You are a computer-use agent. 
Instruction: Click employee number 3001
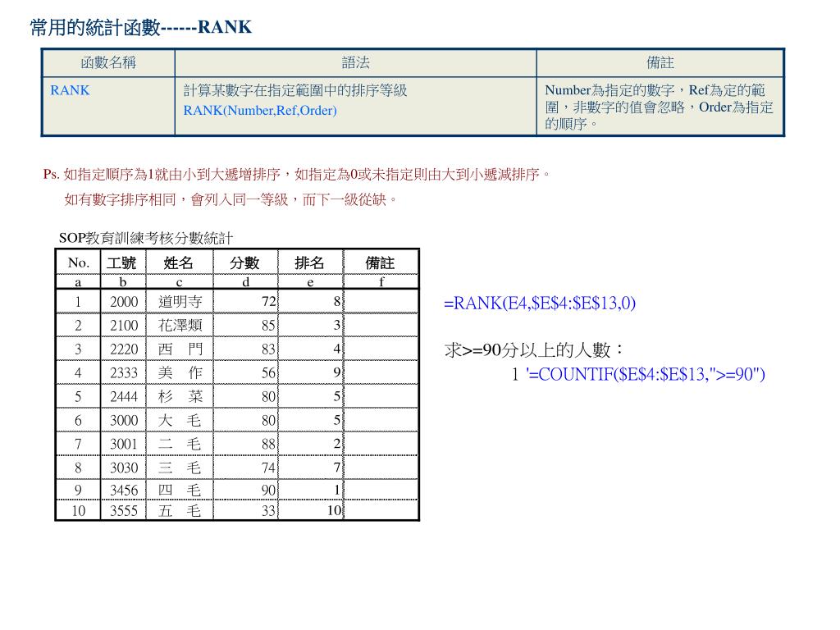click(124, 444)
